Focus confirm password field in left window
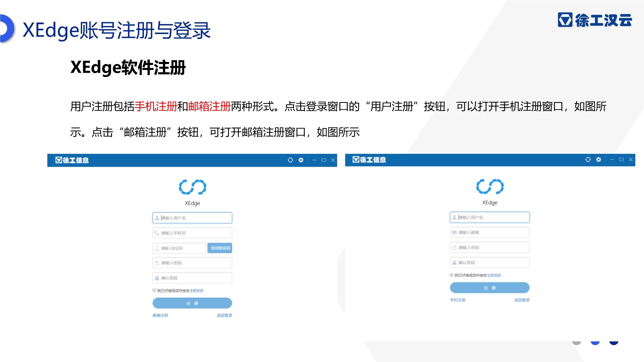644x362 pixels. click(x=192, y=278)
